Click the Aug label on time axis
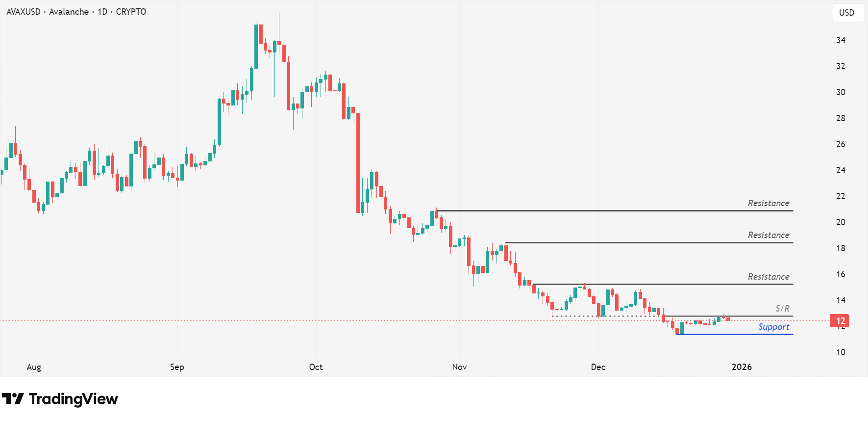Viewport: 868px width, 421px height. (34, 367)
